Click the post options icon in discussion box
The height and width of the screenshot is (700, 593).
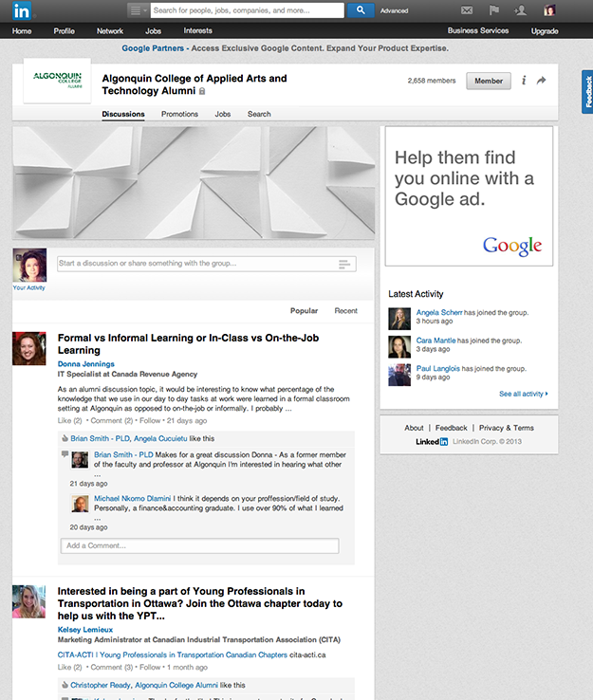(343, 264)
